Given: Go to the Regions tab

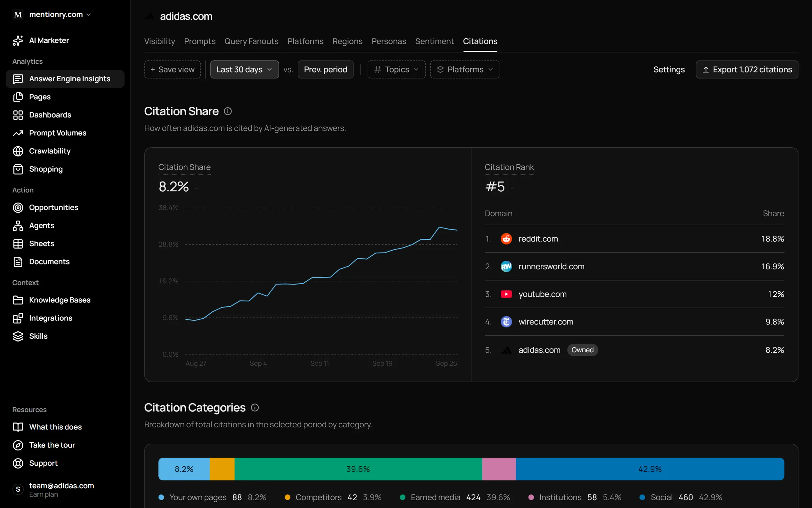Looking at the screenshot, I should point(347,41).
